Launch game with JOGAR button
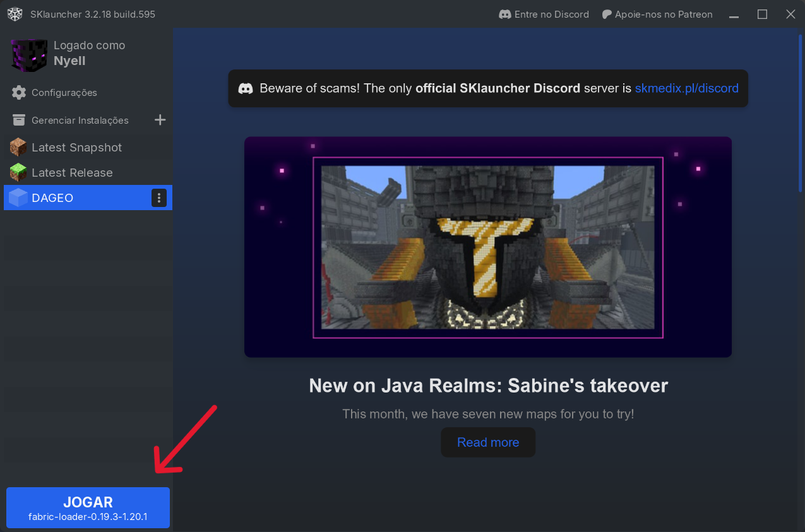This screenshot has height=532, width=805. [88, 507]
